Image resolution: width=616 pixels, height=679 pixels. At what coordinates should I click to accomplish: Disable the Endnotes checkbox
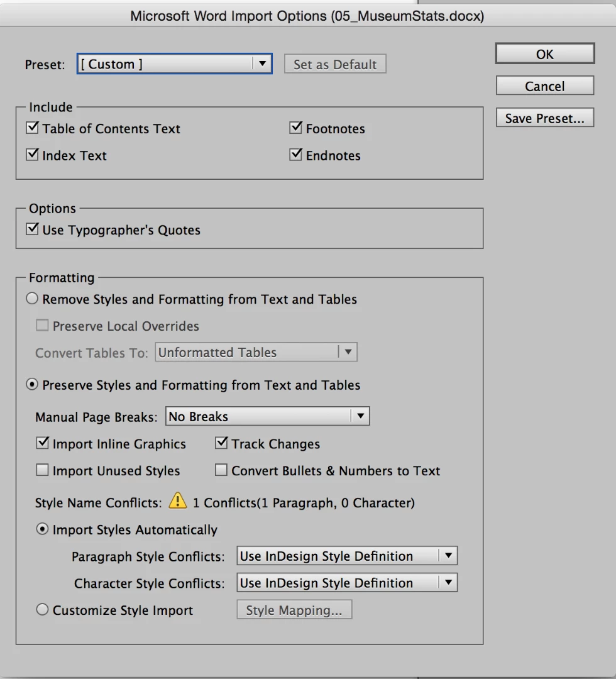coord(295,155)
